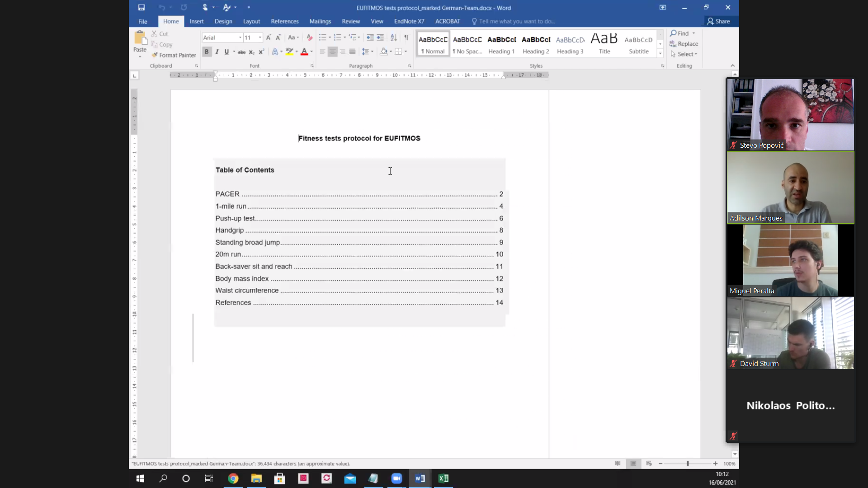Viewport: 868px width, 488px height.
Task: Click zoom in plus icon
Action: tap(715, 464)
